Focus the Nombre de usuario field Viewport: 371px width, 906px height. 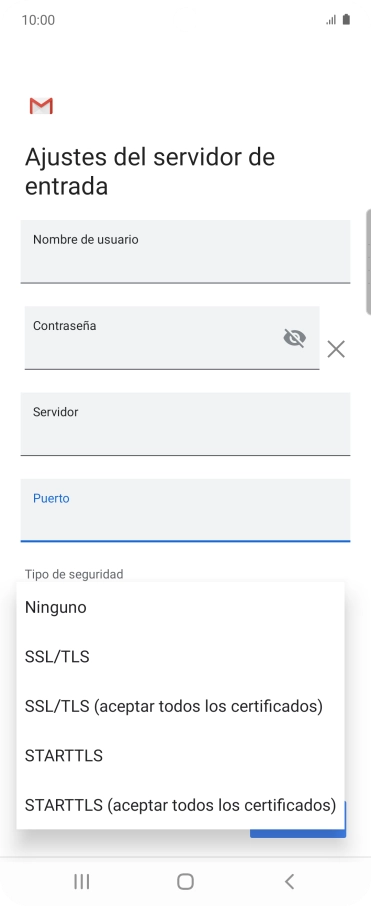click(186, 252)
